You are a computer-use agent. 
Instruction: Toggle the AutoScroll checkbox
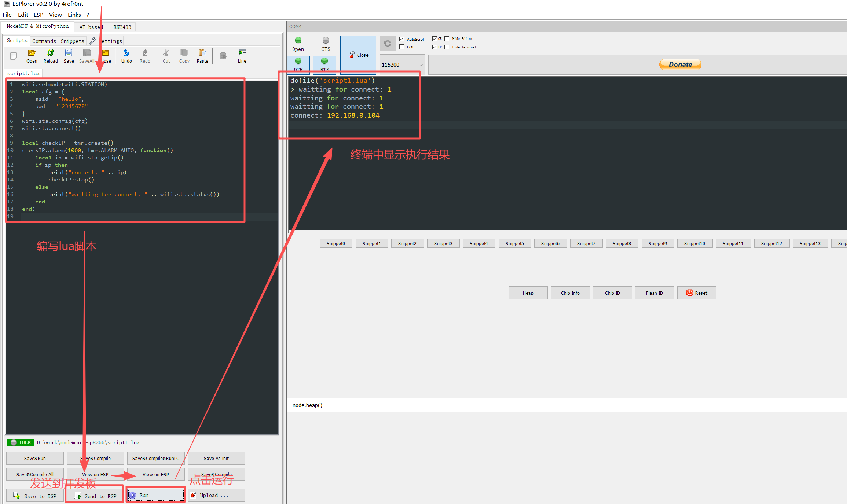402,39
